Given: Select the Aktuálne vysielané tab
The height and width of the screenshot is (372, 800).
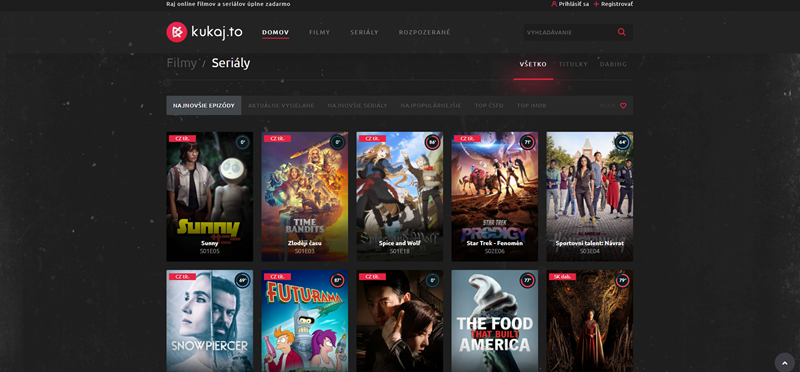Looking at the screenshot, I should 281,106.
